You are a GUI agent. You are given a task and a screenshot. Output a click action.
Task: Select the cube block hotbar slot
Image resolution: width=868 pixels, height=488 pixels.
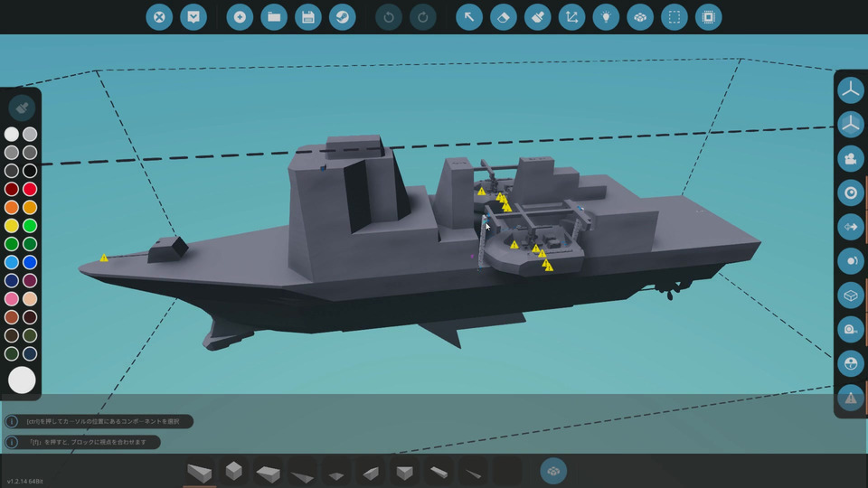(x=233, y=472)
